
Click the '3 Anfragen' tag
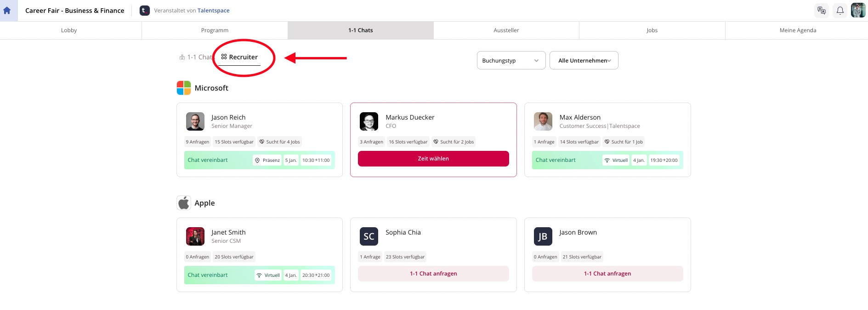pyautogui.click(x=372, y=142)
